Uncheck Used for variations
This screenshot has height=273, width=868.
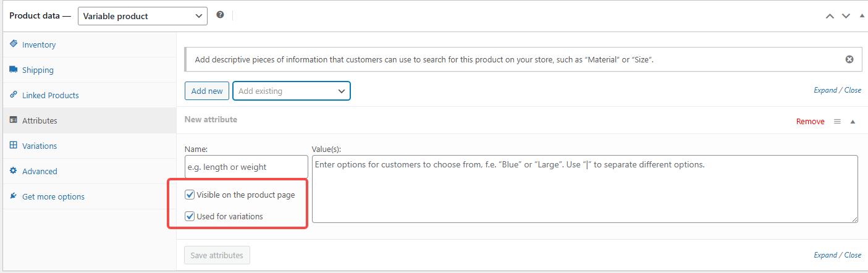pyautogui.click(x=190, y=217)
